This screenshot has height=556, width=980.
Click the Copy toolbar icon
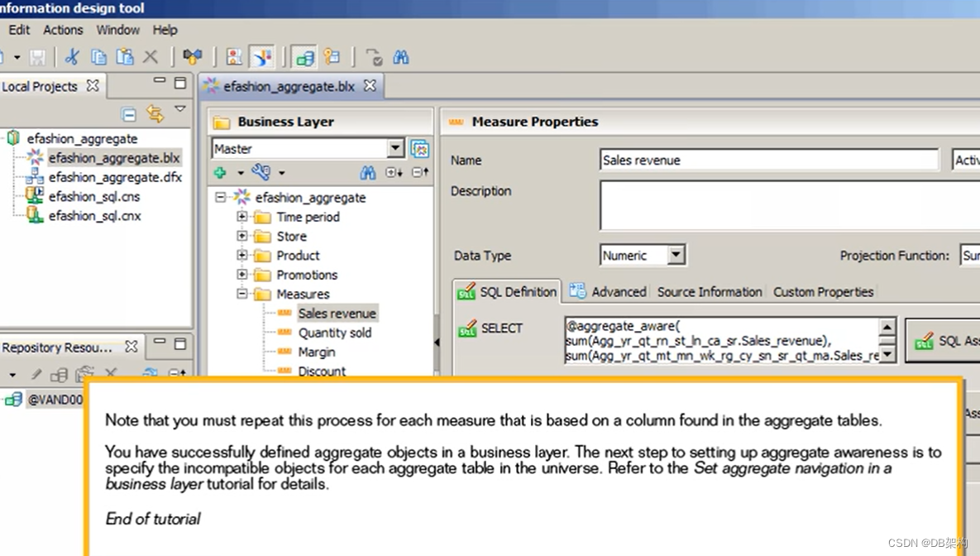click(x=98, y=58)
